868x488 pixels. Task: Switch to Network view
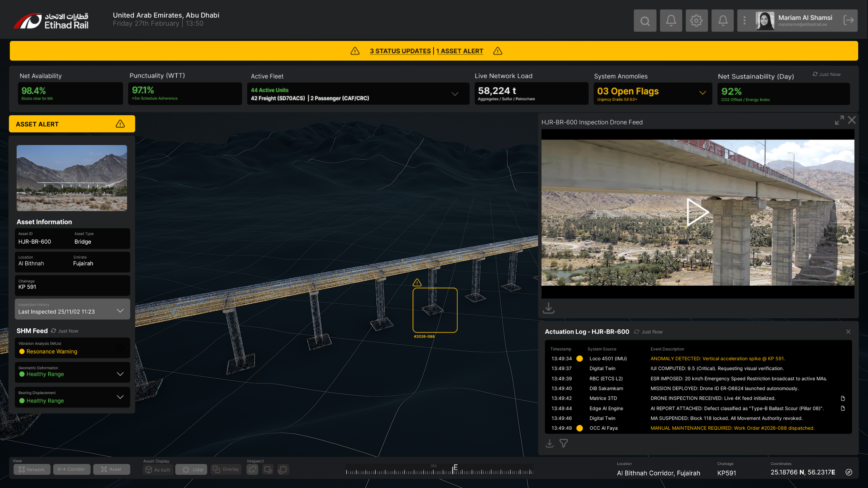point(32,470)
